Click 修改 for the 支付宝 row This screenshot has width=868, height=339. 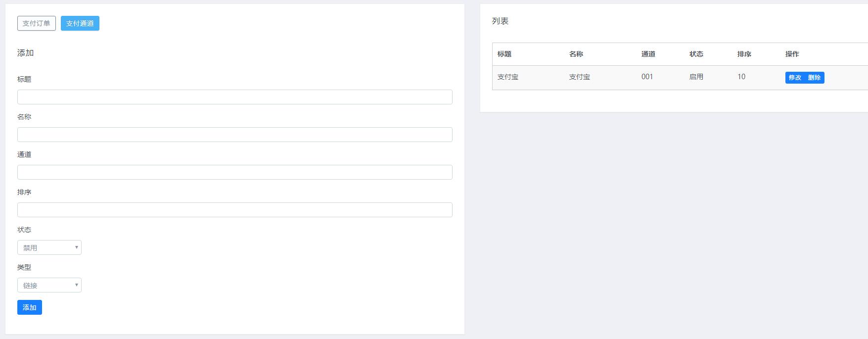click(x=795, y=78)
